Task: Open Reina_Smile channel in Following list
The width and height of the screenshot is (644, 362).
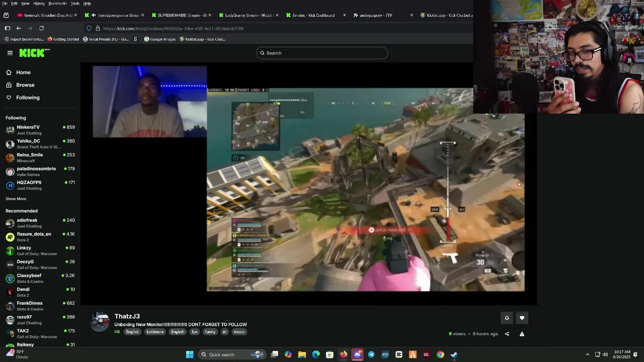Action: [40, 157]
